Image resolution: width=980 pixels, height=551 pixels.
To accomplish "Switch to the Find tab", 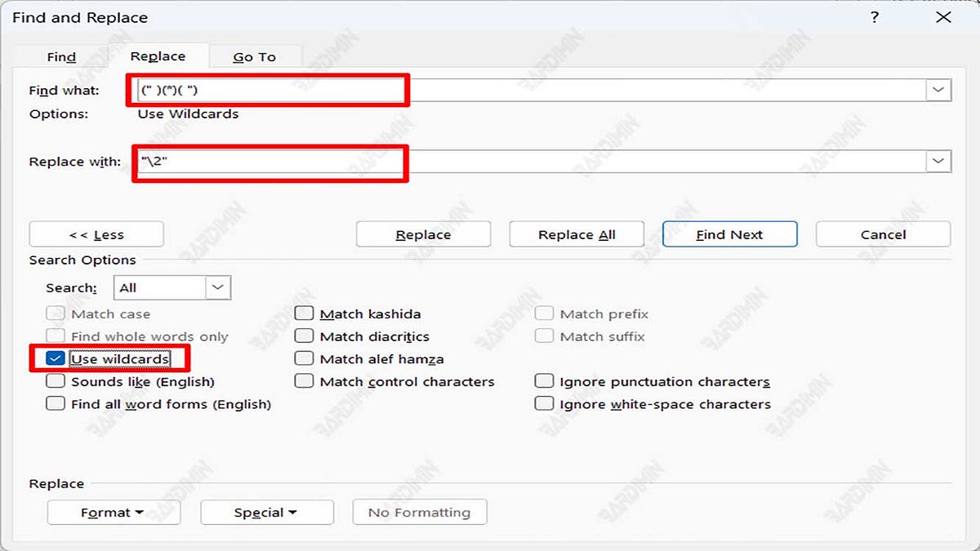I will (60, 56).
